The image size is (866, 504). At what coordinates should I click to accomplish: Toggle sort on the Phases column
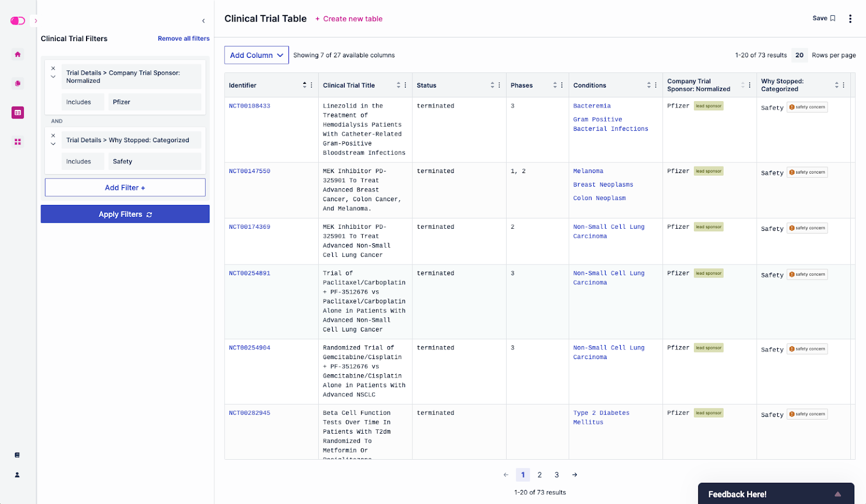pos(555,85)
